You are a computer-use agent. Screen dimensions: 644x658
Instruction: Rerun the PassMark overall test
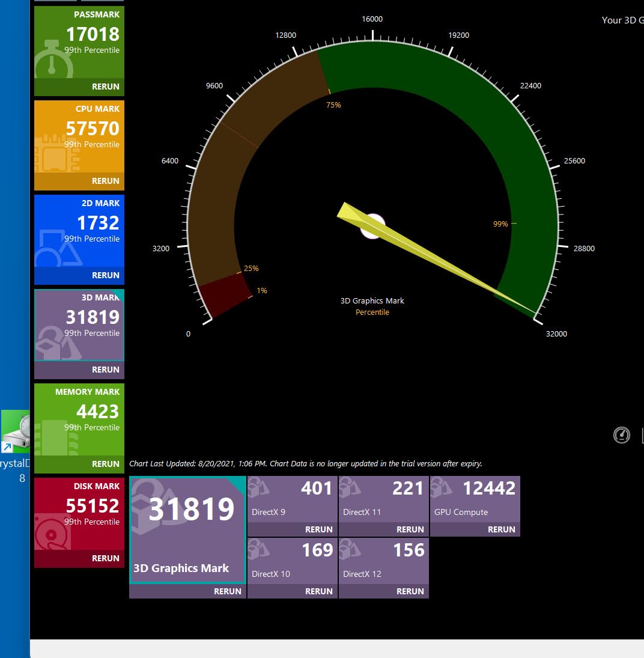tap(105, 87)
